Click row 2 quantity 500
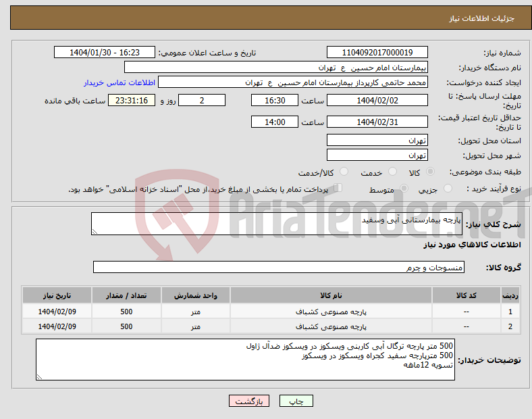The height and width of the screenshot is (419, 532). click(x=126, y=326)
